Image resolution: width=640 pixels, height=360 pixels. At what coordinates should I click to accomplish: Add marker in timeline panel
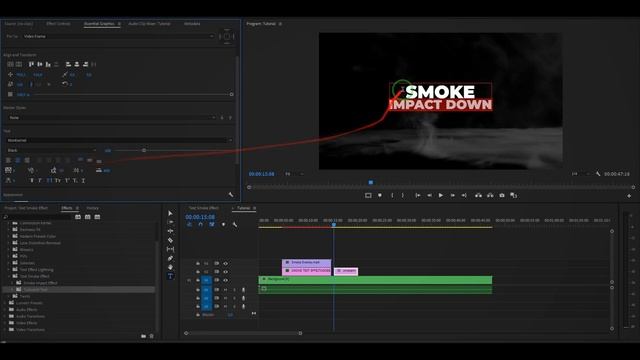coord(223,224)
